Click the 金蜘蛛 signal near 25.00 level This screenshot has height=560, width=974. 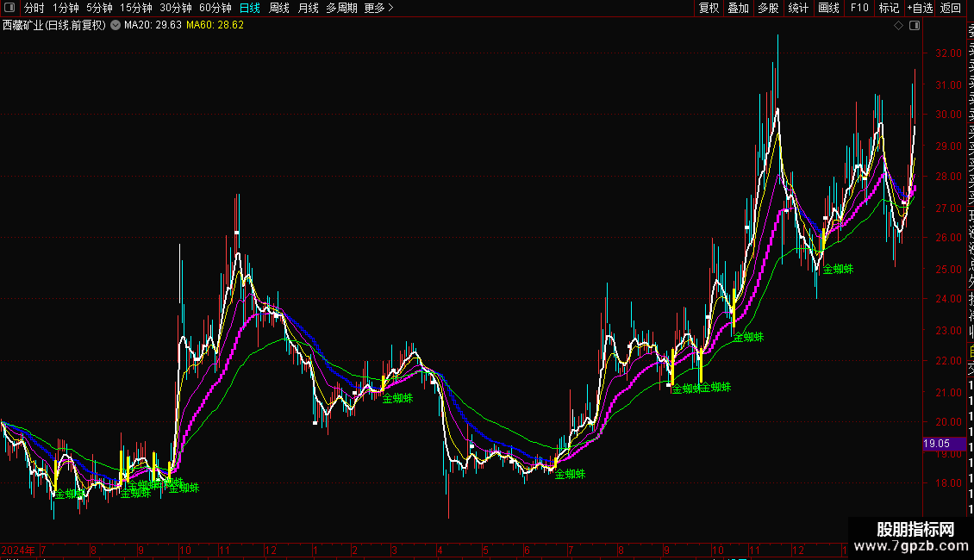(x=838, y=269)
